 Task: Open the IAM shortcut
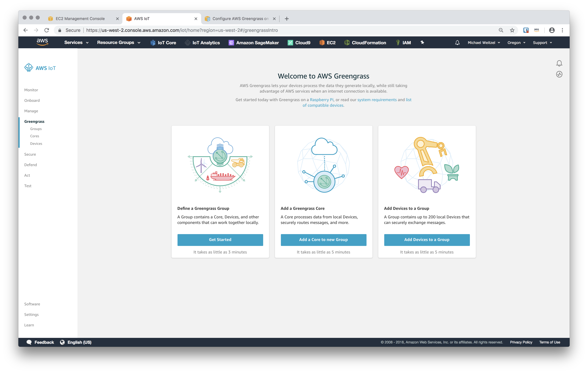tap(403, 43)
